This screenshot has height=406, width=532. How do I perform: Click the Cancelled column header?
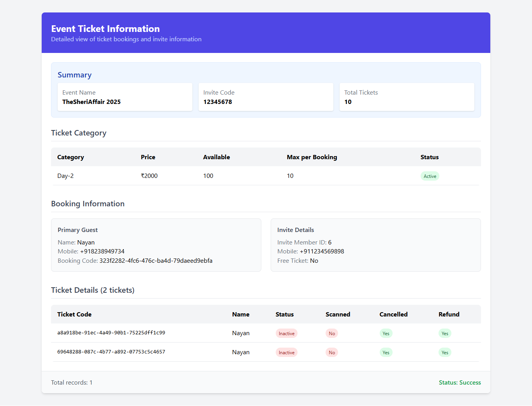tap(393, 315)
